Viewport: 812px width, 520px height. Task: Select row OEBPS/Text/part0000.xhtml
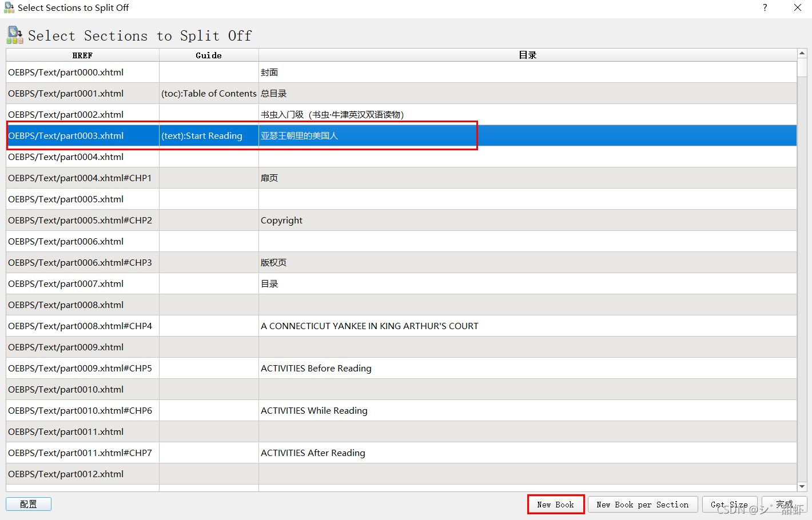tap(401, 72)
